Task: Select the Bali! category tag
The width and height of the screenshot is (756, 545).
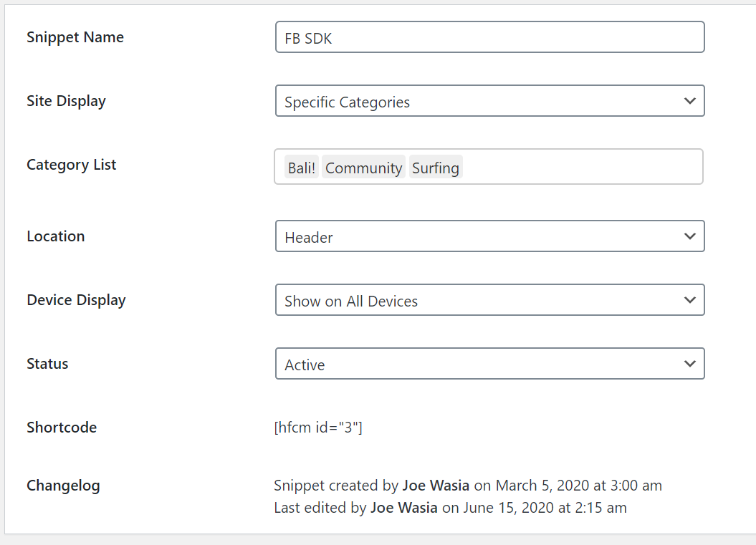Action: click(x=302, y=167)
